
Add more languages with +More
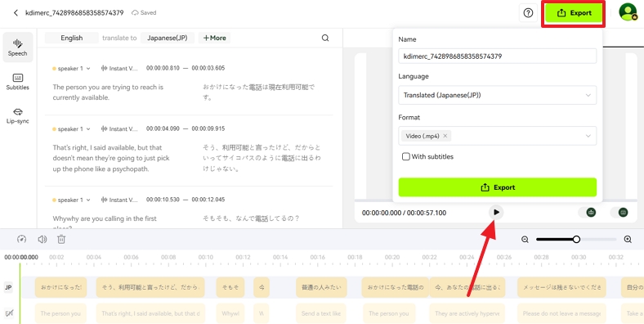coord(214,38)
